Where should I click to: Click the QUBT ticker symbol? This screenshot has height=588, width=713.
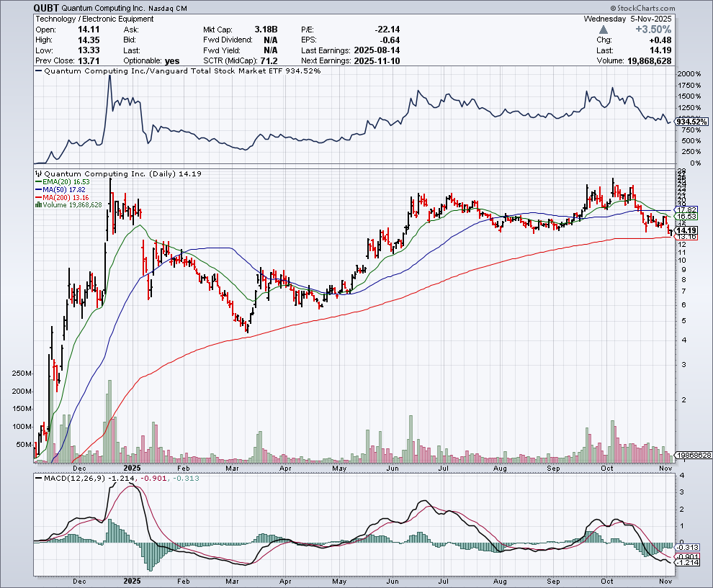tap(45, 8)
